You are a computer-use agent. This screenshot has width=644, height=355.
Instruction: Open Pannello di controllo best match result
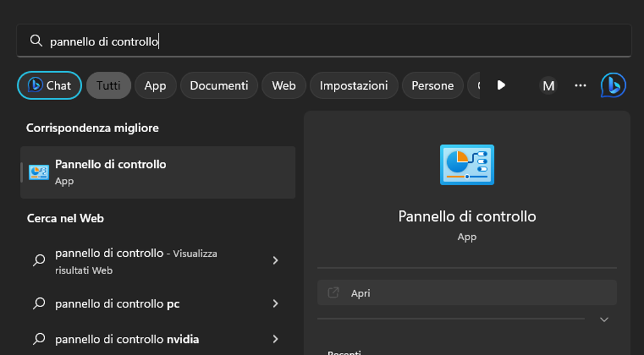point(158,172)
